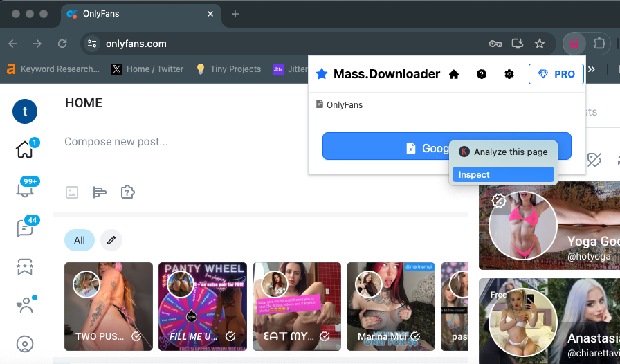Open the collections bookmark-stars sidebar icon
The width and height of the screenshot is (620, 364).
point(25,266)
